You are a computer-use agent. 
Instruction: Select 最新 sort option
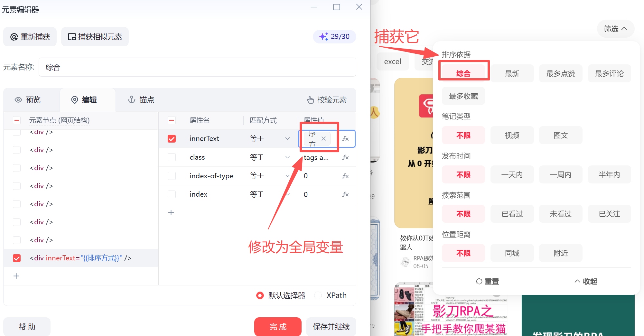[512, 73]
